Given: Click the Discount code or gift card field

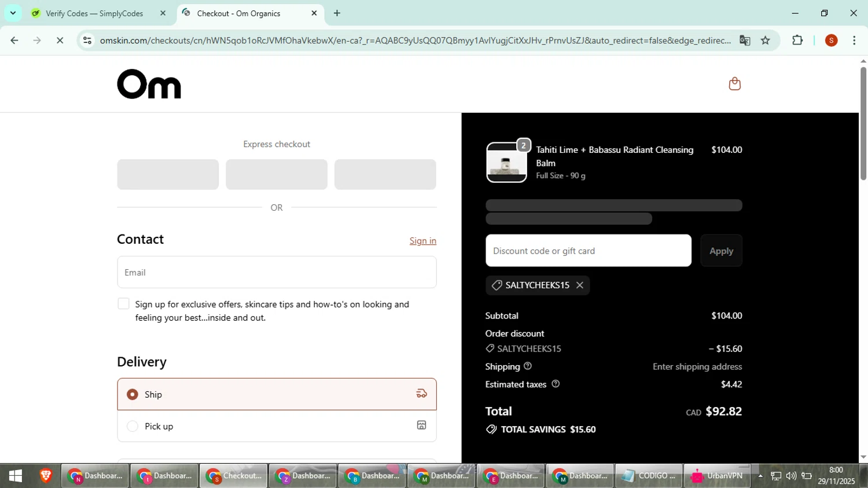Looking at the screenshot, I should point(589,251).
